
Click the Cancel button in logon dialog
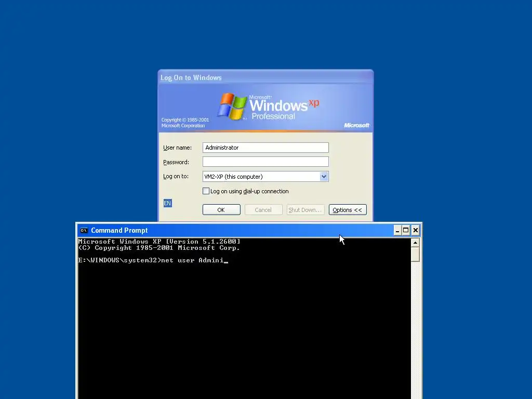click(263, 210)
